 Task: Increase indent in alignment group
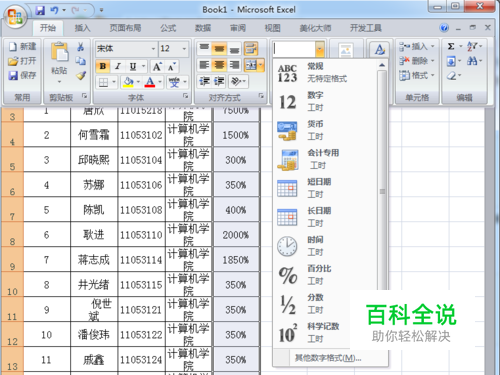pyautogui.click(x=219, y=81)
